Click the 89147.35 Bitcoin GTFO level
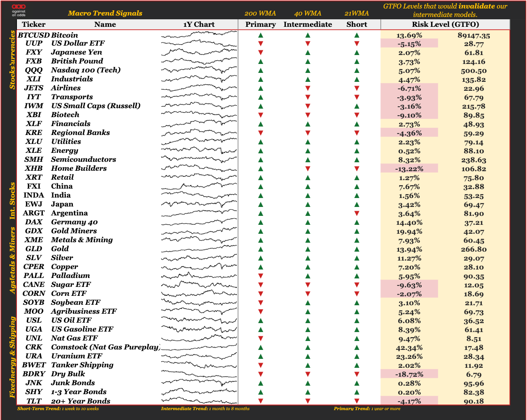 473,35
